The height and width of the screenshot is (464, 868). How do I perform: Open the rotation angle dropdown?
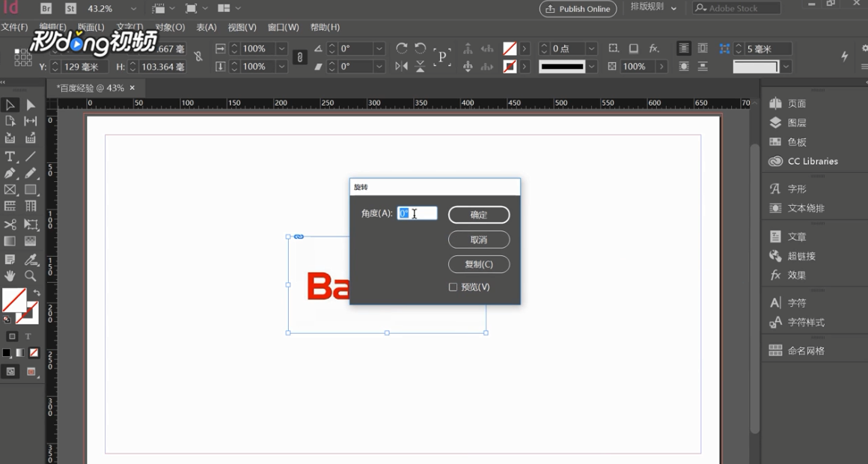[x=379, y=49]
